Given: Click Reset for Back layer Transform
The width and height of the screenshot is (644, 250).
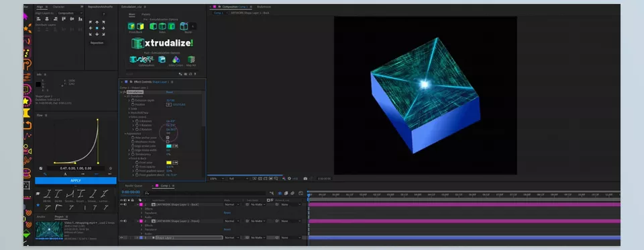Looking at the screenshot, I should pyautogui.click(x=227, y=213).
